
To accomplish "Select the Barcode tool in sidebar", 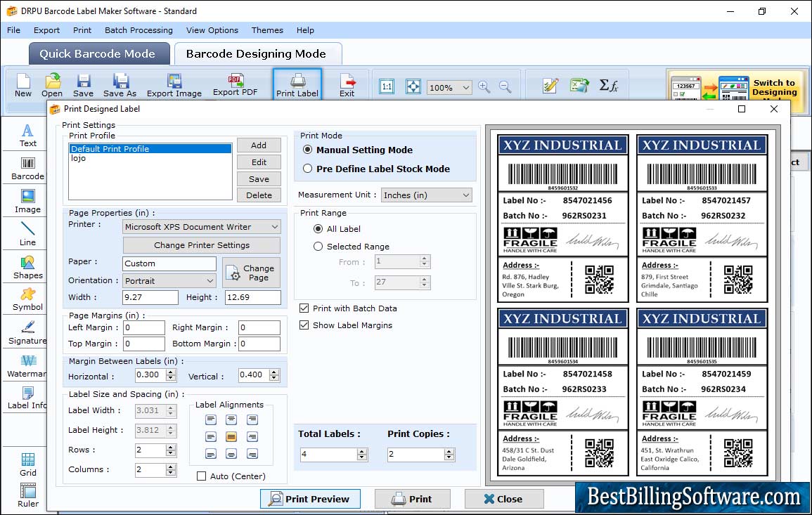I will 27,169.
